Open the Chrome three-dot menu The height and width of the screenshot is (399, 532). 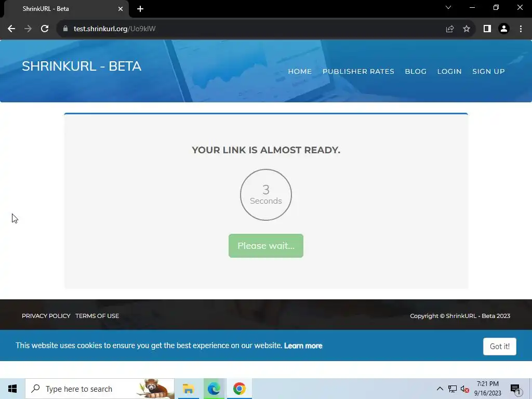[x=521, y=29]
